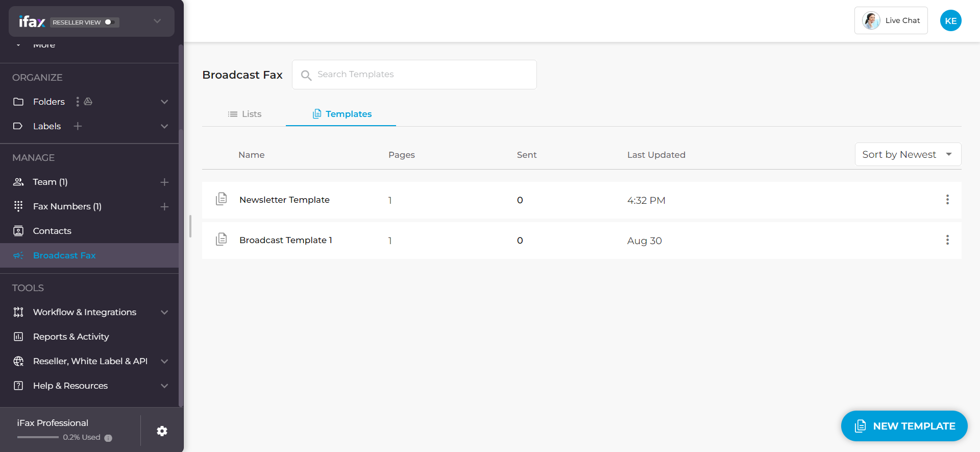This screenshot has width=980, height=452.
Task: Click the ifax logo
Action: [32, 21]
